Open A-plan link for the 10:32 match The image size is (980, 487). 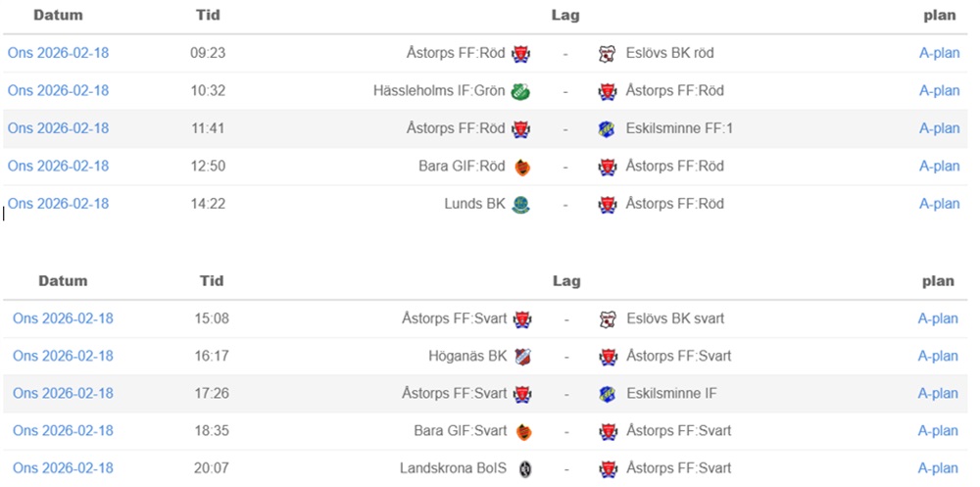(939, 90)
